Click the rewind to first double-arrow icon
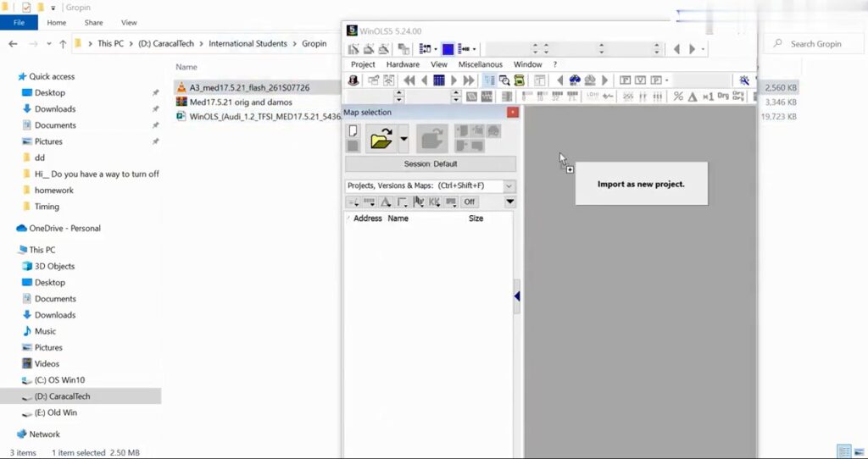The height and width of the screenshot is (459, 868). click(x=409, y=80)
